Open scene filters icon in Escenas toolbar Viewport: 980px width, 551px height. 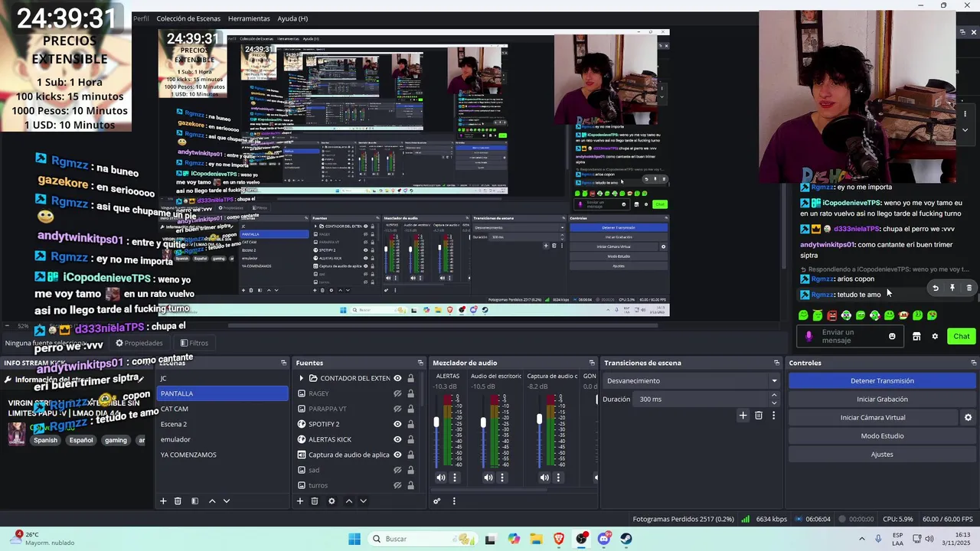pos(194,501)
